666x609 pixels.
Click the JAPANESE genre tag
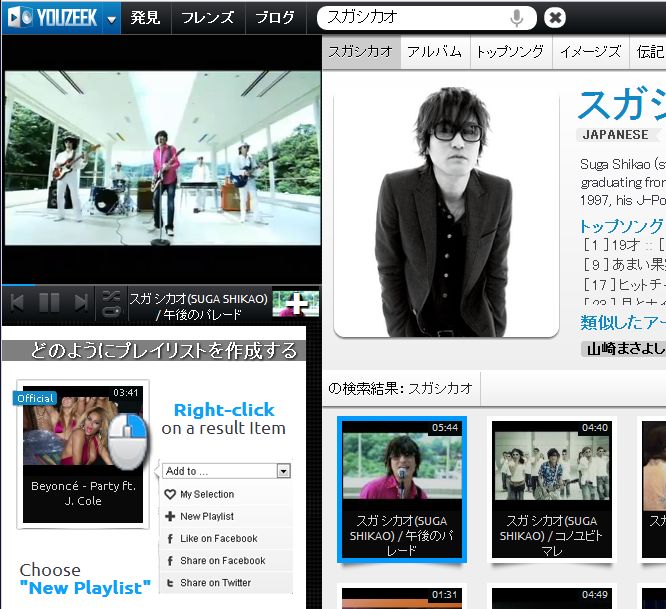615,135
